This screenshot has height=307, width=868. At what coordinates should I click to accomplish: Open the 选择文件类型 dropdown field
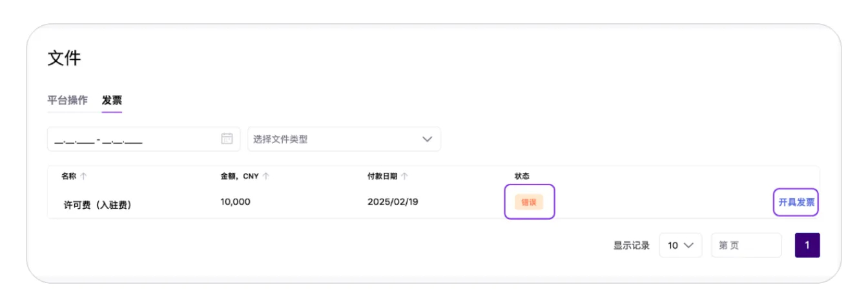click(336, 139)
